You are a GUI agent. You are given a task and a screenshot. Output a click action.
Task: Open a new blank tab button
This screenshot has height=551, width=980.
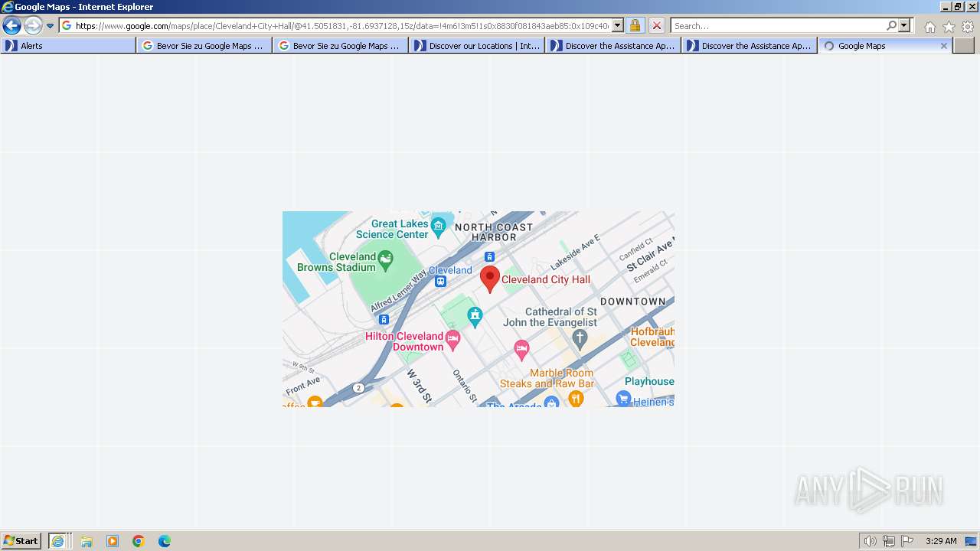coord(964,46)
